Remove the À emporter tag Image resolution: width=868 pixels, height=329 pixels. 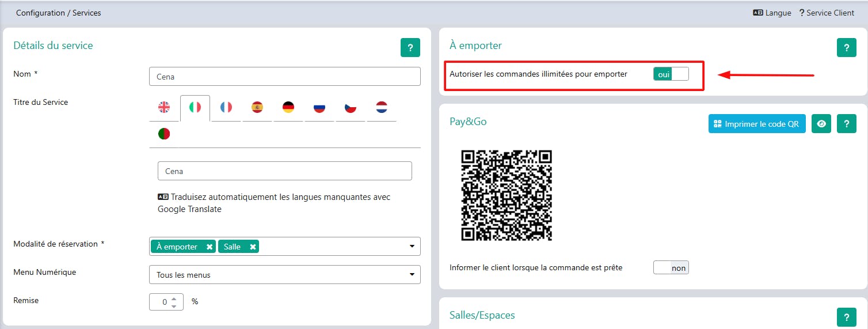pos(210,247)
